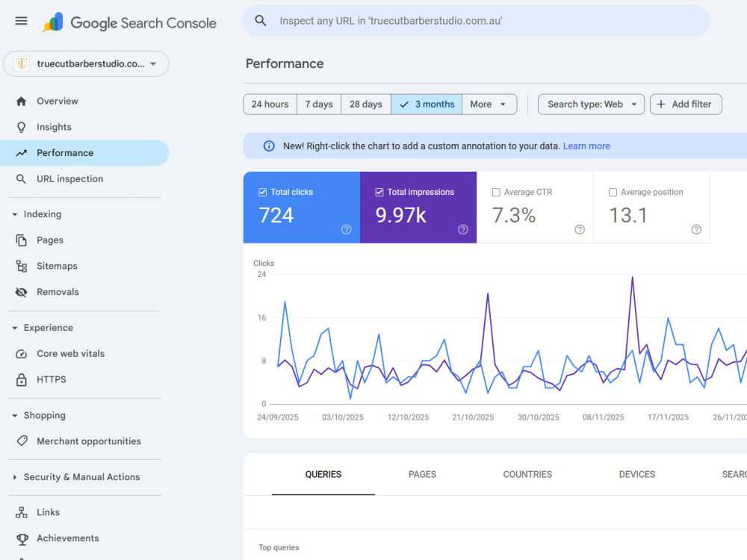The height and width of the screenshot is (560, 747).
Task: Select the 3 months date range
Action: pyautogui.click(x=427, y=105)
